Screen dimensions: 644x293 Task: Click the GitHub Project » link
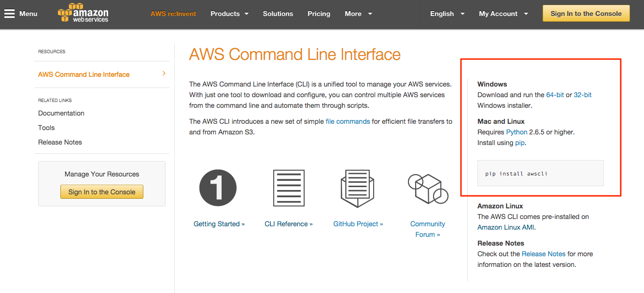point(358,224)
